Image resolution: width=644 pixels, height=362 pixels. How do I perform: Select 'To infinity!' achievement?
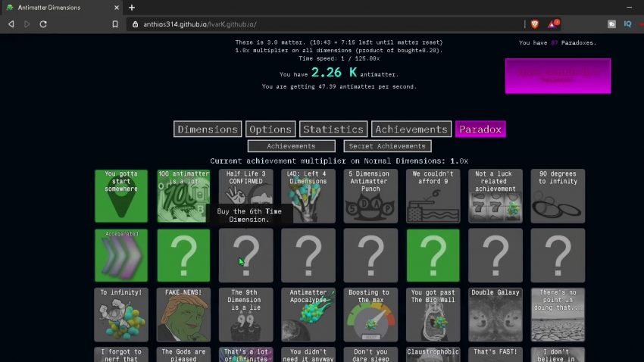[121, 315]
